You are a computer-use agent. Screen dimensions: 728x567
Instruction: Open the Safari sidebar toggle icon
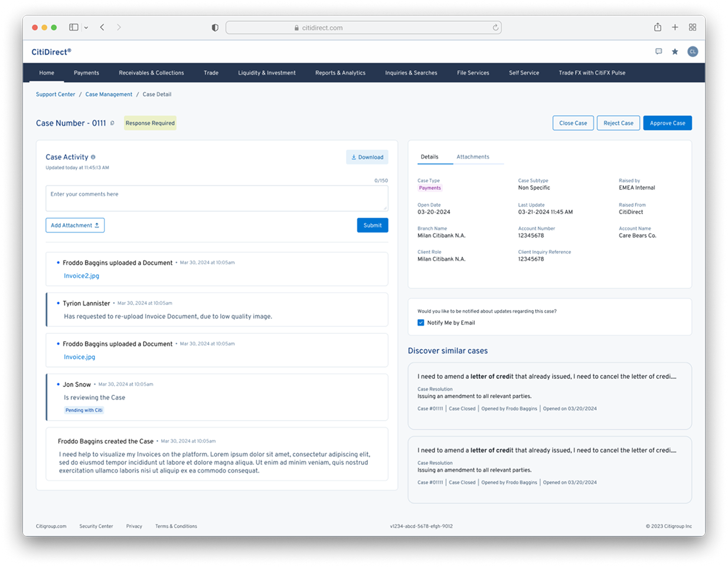tap(74, 27)
